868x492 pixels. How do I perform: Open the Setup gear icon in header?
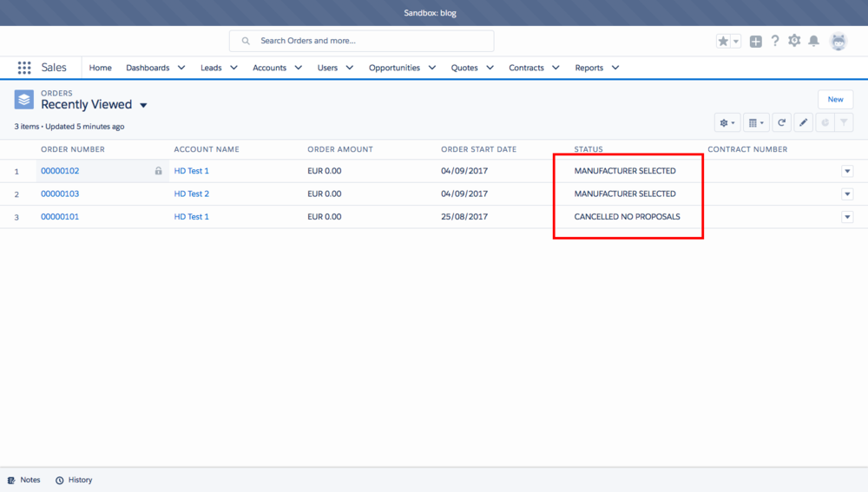(x=794, y=41)
